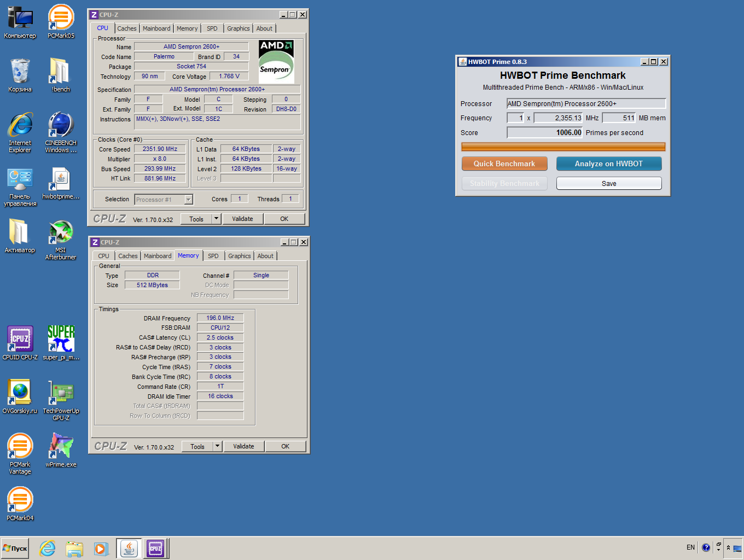Open the Tools arrow in the upper CPU-Z window

tap(216, 219)
